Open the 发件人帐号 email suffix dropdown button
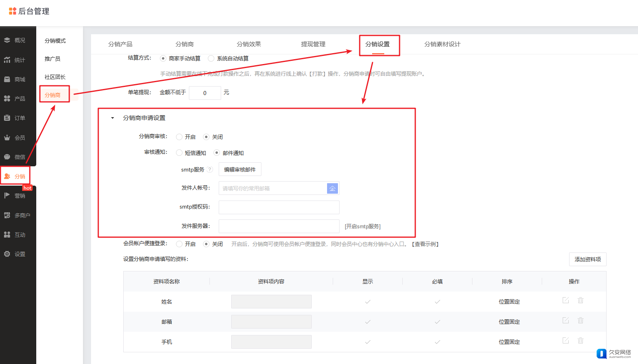This screenshot has width=638, height=364. [x=332, y=188]
